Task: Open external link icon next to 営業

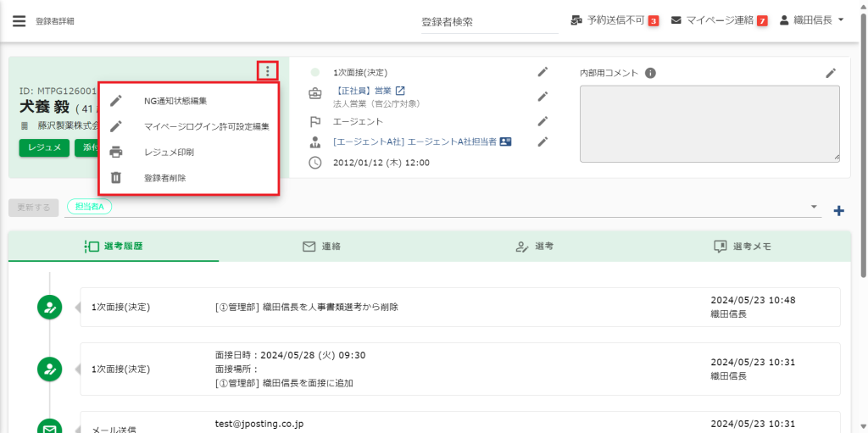Action: click(401, 92)
